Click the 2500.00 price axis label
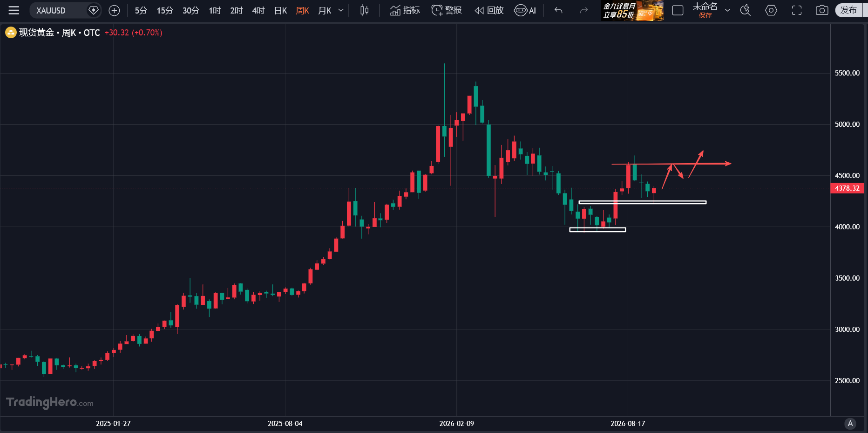The height and width of the screenshot is (433, 868). (847, 381)
